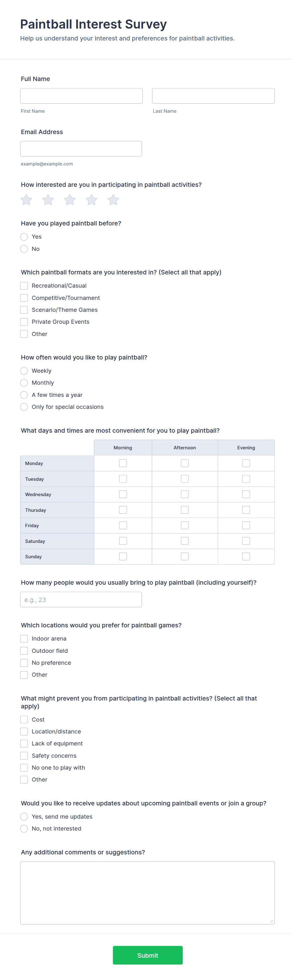The height and width of the screenshot is (980, 292).
Task: Click the additional comments text area
Action: 148,892
